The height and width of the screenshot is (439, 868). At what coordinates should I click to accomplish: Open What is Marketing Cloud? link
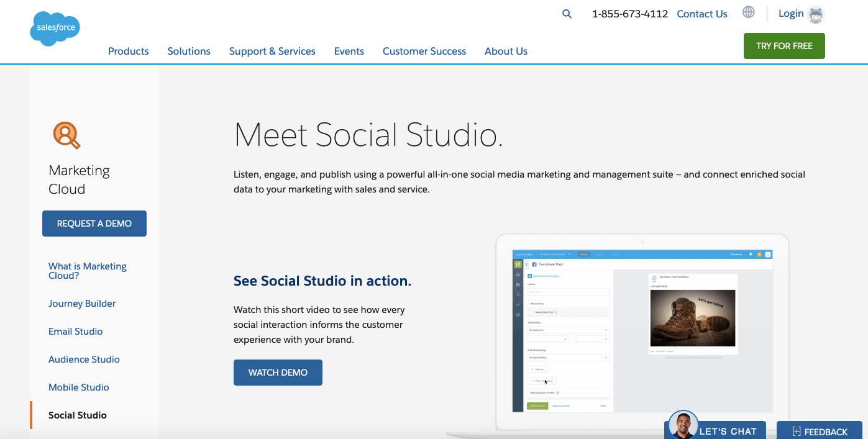point(88,271)
